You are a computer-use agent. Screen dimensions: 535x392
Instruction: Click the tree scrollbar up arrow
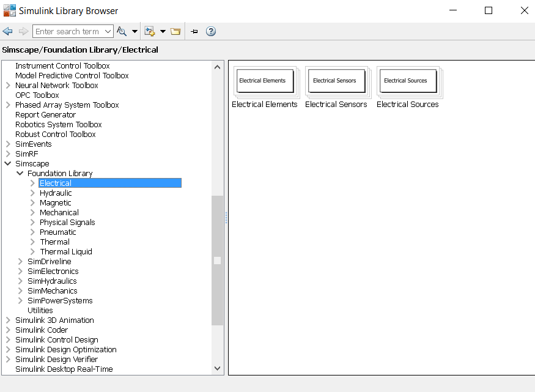pos(217,67)
